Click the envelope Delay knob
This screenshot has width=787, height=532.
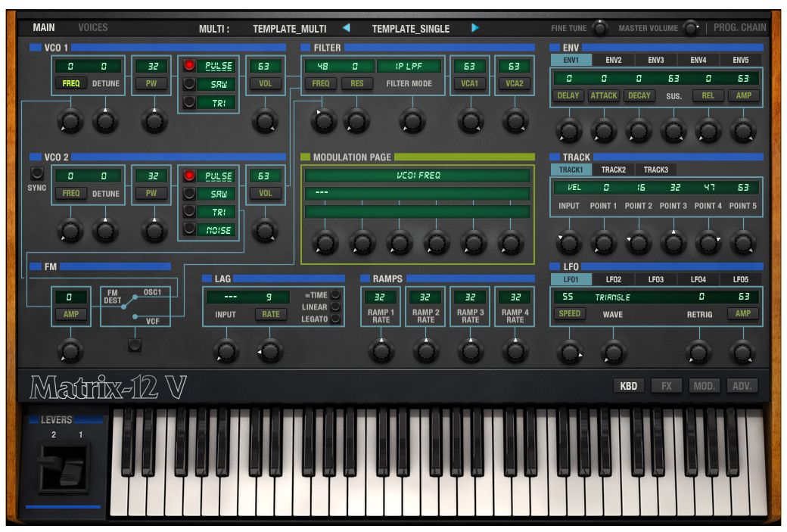click(x=568, y=131)
